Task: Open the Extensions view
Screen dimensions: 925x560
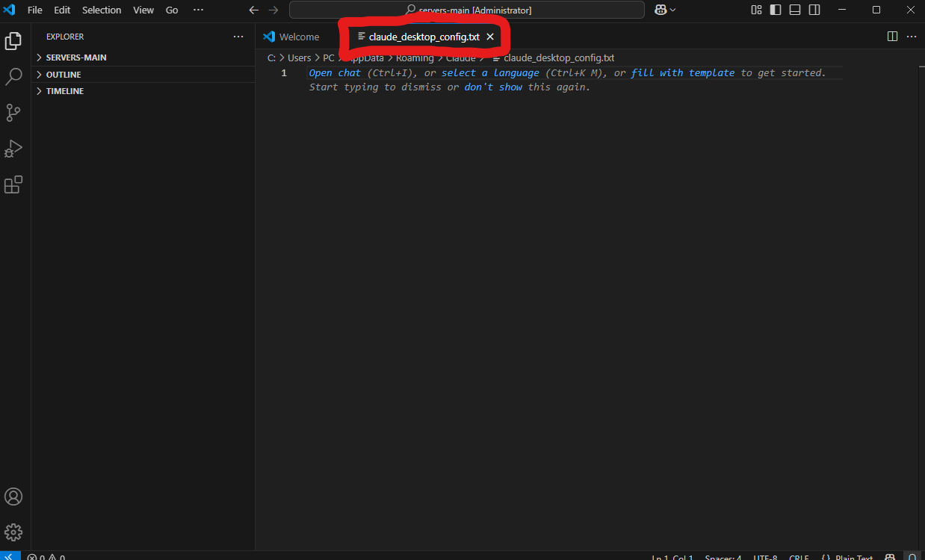Action: point(13,184)
